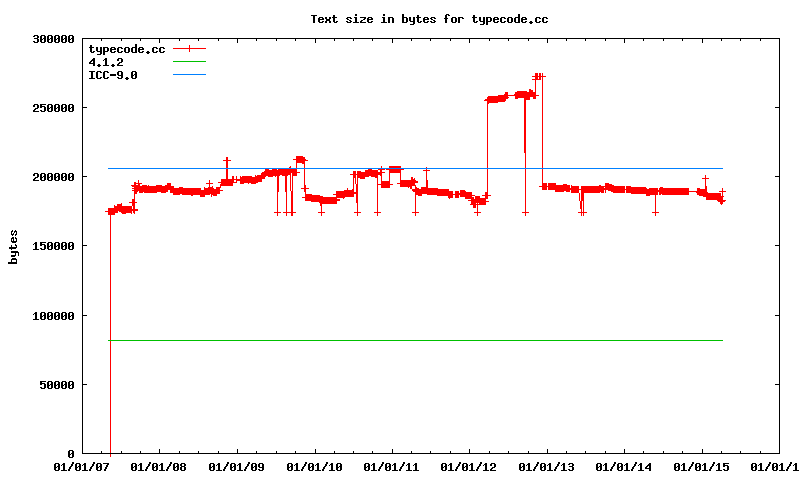This screenshot has width=800, height=480.
Task: Click the 50000 y-axis tick label
Action: click(x=57, y=385)
